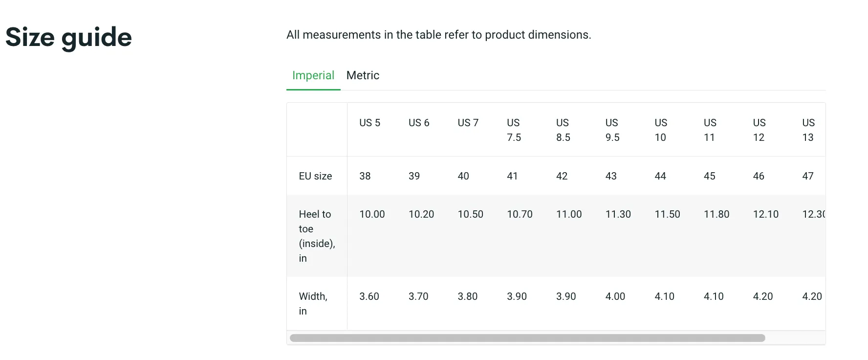Click the US 9.5 column header
Screen dimensions: 868x360
[612, 130]
